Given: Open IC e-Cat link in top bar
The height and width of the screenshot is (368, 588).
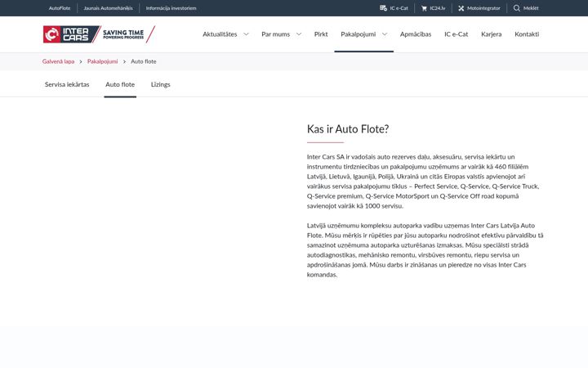Looking at the screenshot, I should tap(399, 8).
